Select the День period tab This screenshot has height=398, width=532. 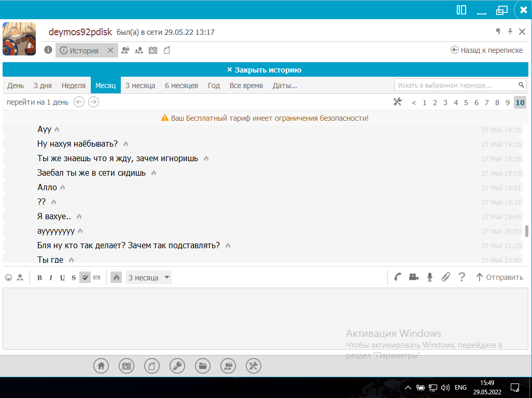(x=16, y=86)
